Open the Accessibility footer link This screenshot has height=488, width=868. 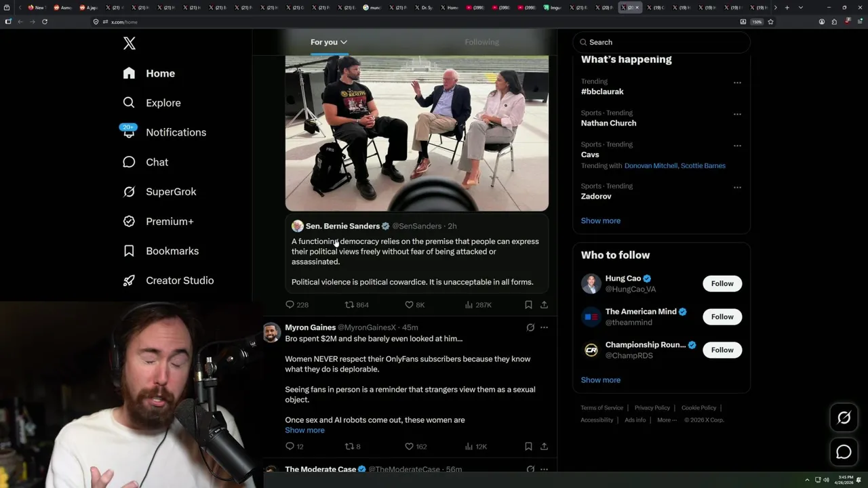(597, 420)
